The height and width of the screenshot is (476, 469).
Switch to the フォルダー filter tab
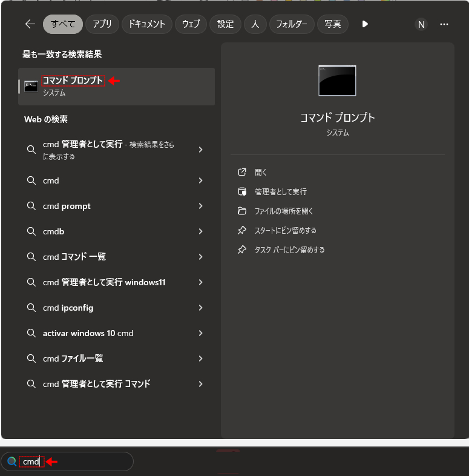(292, 24)
